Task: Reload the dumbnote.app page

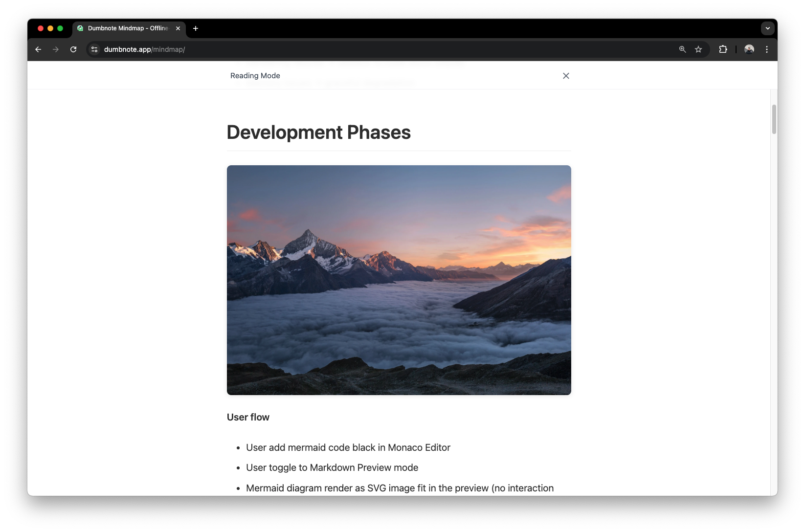Action: point(73,49)
